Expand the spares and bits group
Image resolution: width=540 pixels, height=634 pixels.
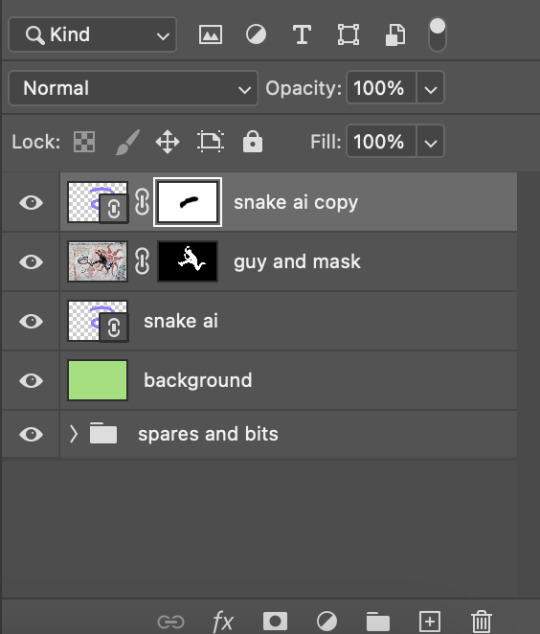[73, 434]
